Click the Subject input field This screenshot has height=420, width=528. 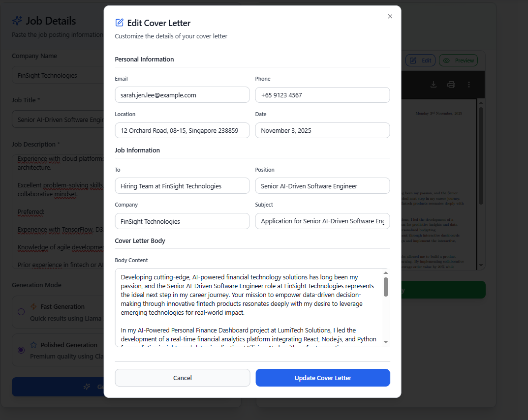pyautogui.click(x=322, y=221)
